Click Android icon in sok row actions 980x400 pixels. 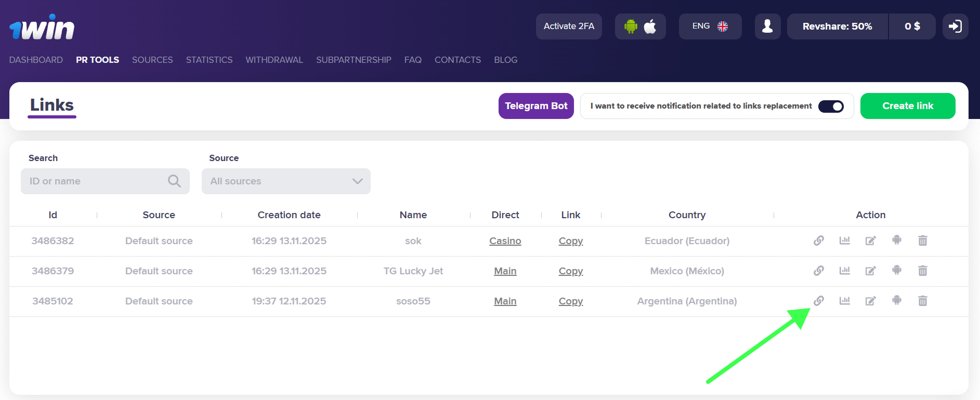point(896,241)
